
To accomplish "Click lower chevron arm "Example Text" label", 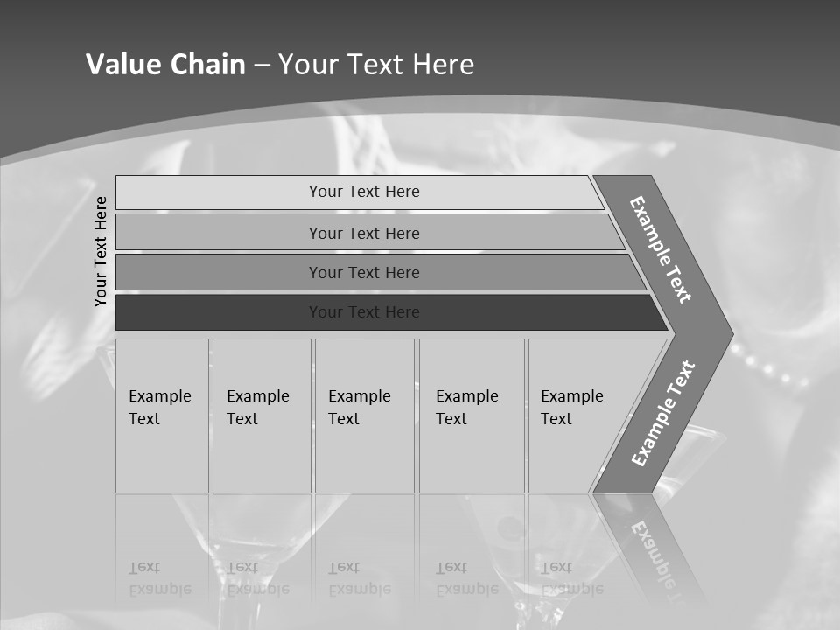I will pyautogui.click(x=663, y=413).
